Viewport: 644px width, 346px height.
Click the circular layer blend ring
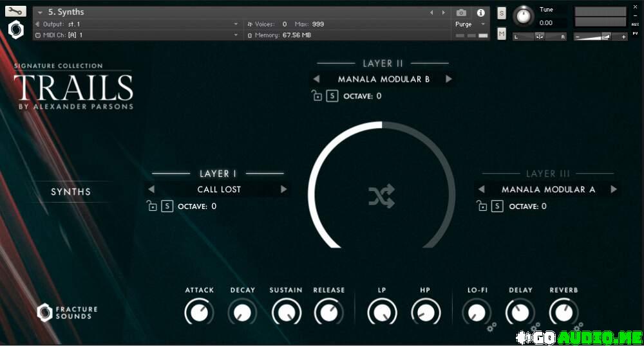click(x=381, y=185)
